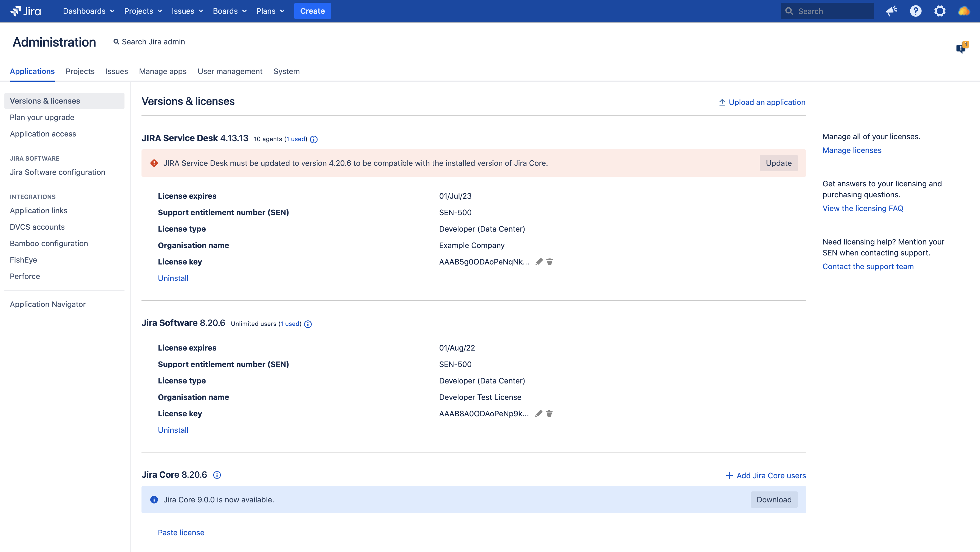Click the megaphone feedback icon
This screenshot has width=980, height=552.
tap(891, 11)
